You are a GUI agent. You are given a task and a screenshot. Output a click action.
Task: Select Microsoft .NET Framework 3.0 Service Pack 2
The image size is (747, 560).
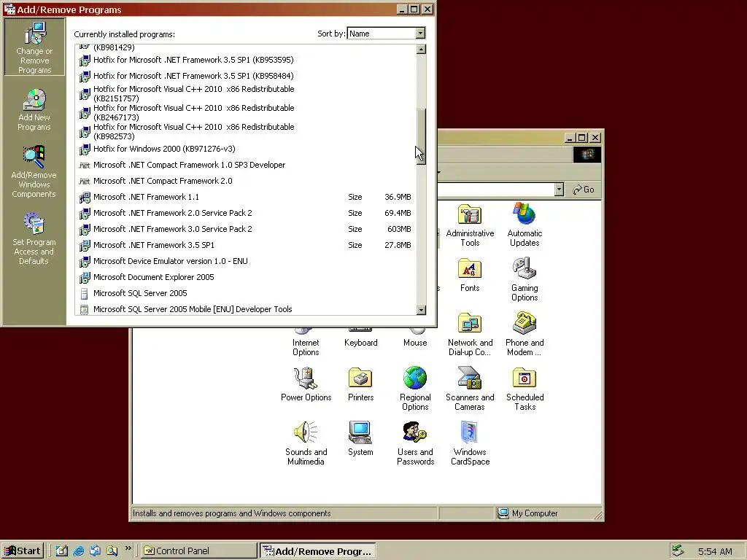tap(246, 229)
